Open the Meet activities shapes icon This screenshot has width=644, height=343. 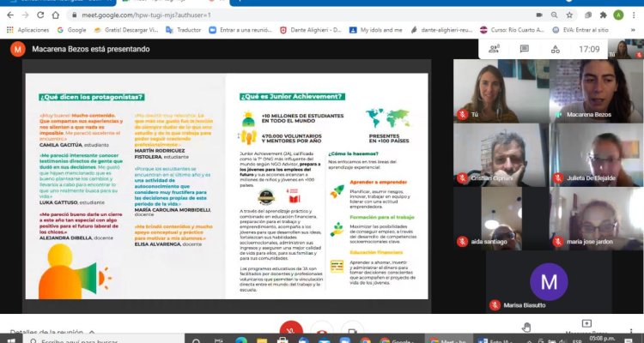pos(556,49)
